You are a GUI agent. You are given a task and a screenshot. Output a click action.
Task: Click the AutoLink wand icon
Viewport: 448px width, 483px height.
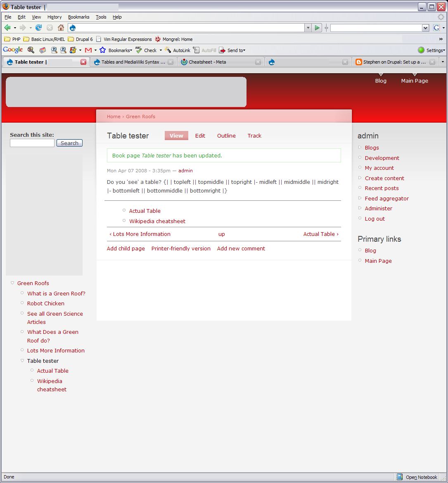168,50
